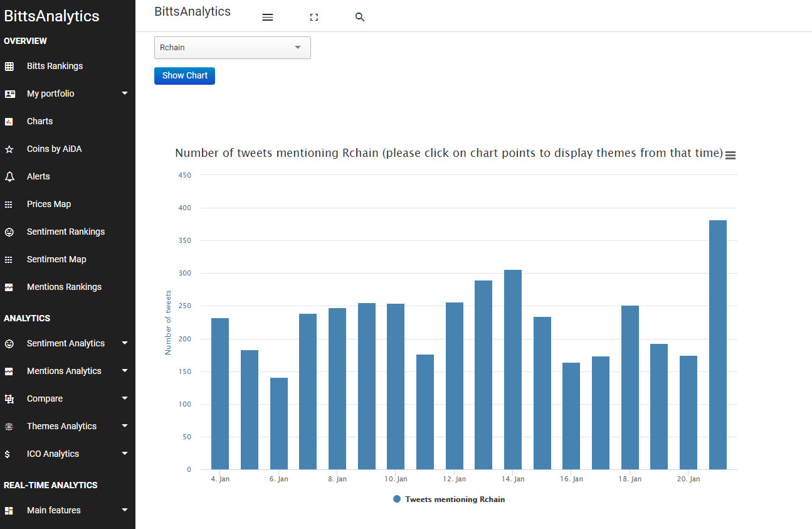This screenshot has width=812, height=529.
Task: Click the Charts sidebar icon
Action: coord(9,121)
